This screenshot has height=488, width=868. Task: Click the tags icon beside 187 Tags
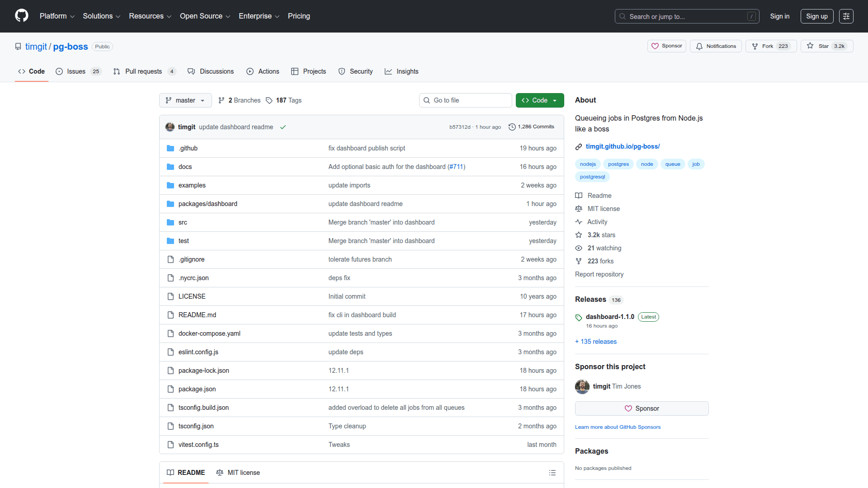[269, 100]
